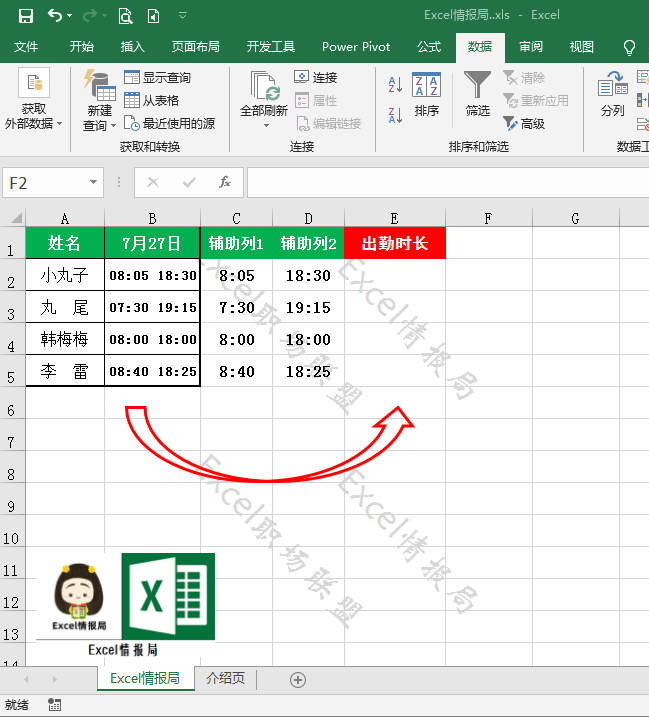Open 获取外部数据 dropdown
Viewport: 649px width, 717px height.
pyautogui.click(x=33, y=100)
